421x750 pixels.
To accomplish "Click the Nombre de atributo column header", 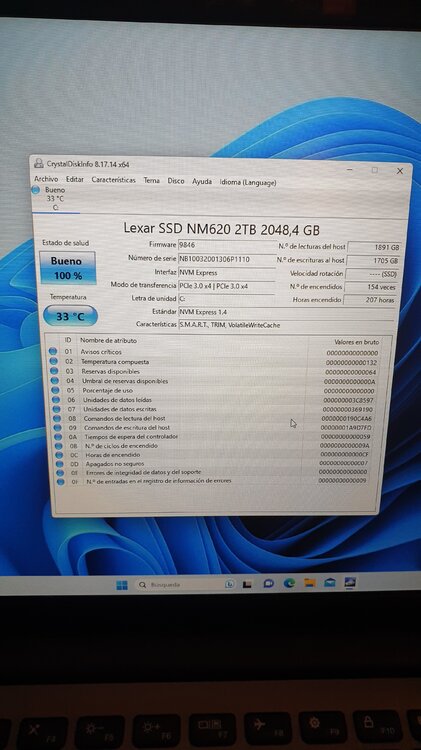I will (x=108, y=341).
